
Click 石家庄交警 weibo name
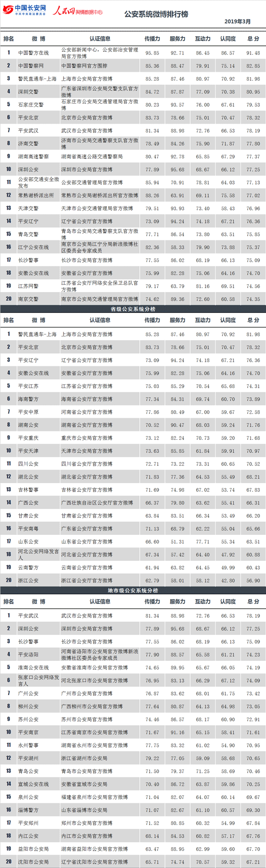pyautogui.click(x=31, y=105)
